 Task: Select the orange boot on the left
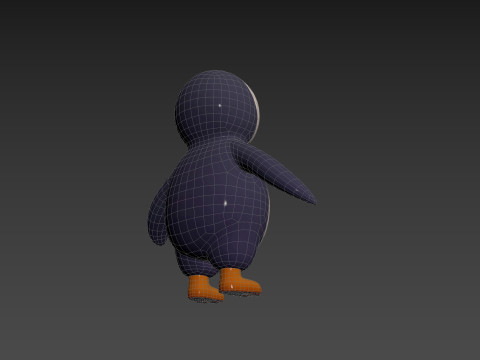pos(205,289)
